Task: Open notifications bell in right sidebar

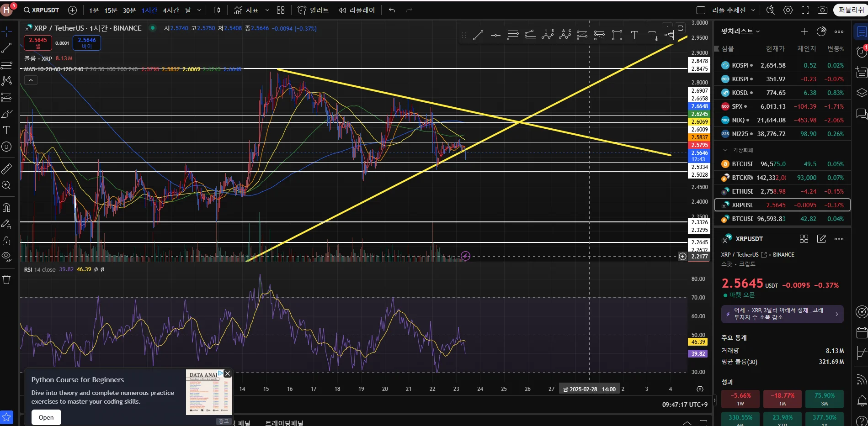Action: tap(861, 401)
